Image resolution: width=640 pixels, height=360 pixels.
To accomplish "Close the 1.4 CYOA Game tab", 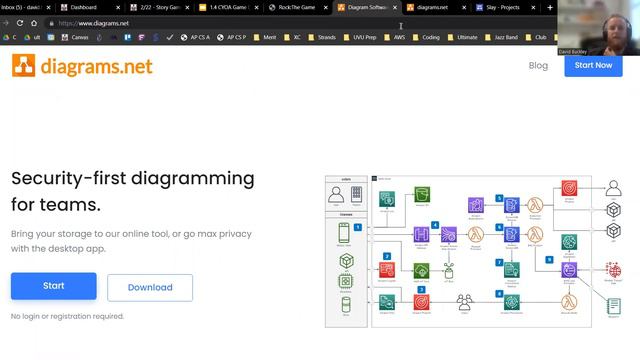I will pos(256,7).
